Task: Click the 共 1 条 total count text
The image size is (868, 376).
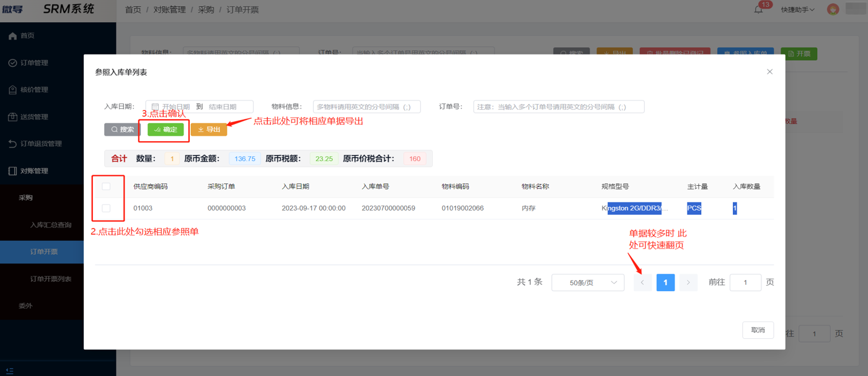Action: point(529,282)
